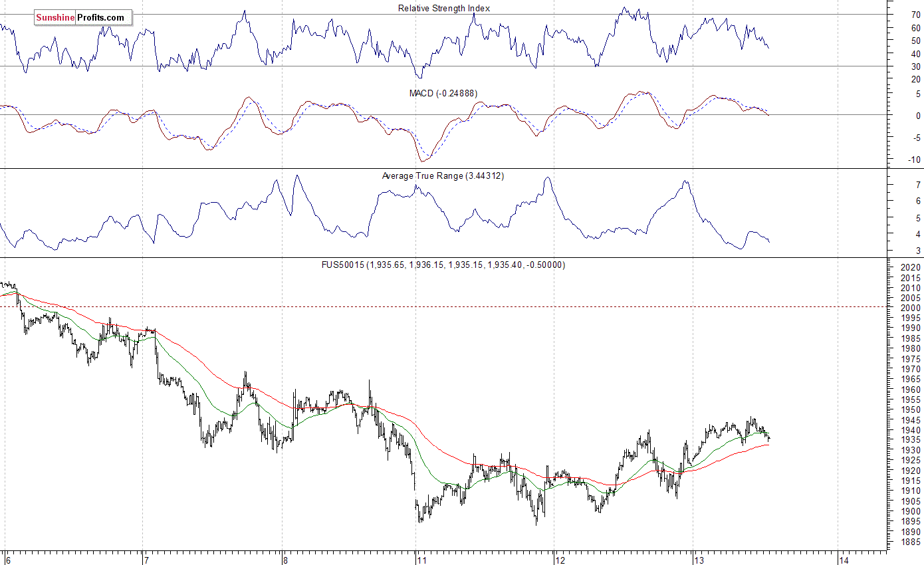This screenshot has width=924, height=565.
Task: Click the 1960 price axis label
Action: (x=910, y=390)
